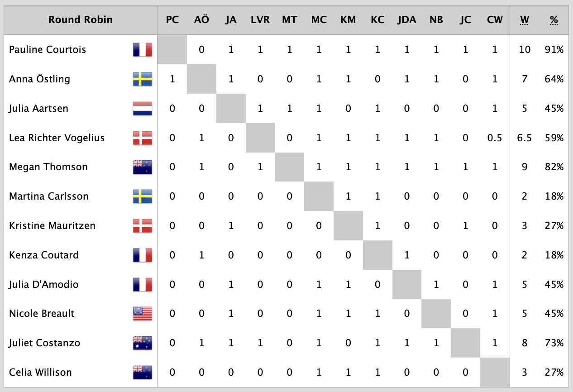Click the Swedish flag beside Anna Östling

coord(143,79)
